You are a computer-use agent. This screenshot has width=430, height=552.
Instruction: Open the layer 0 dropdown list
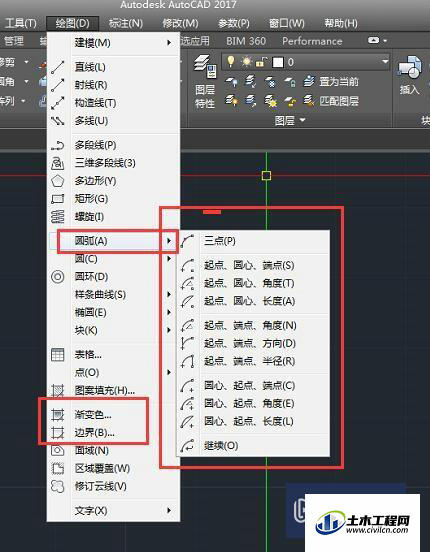pos(385,62)
